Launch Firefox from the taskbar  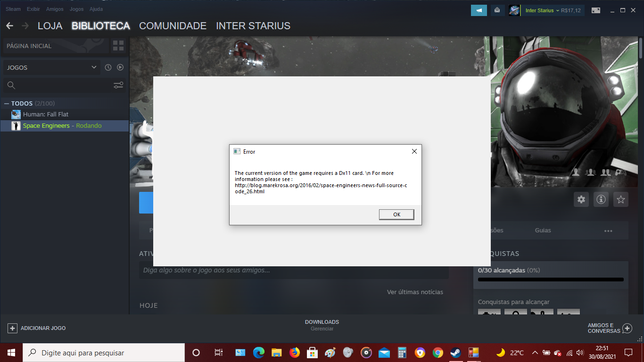295,353
